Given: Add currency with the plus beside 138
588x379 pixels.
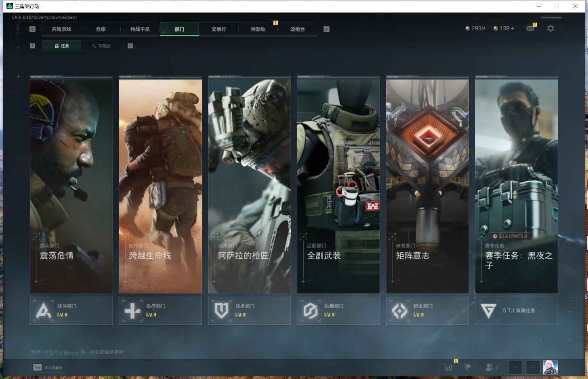Looking at the screenshot, I should (x=513, y=28).
